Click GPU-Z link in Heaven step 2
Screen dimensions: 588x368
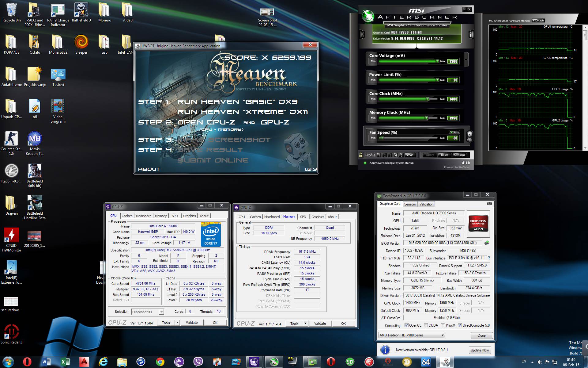click(x=275, y=122)
